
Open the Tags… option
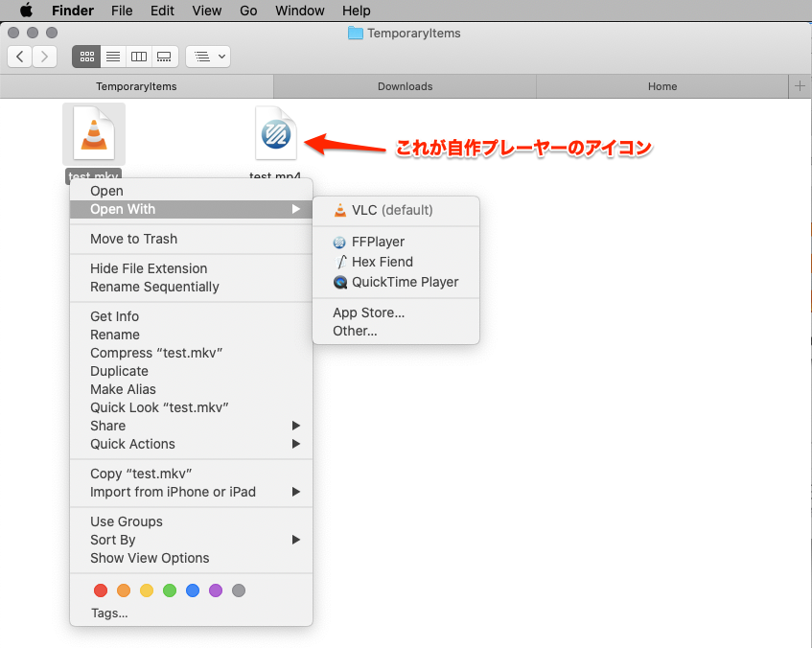(x=109, y=613)
